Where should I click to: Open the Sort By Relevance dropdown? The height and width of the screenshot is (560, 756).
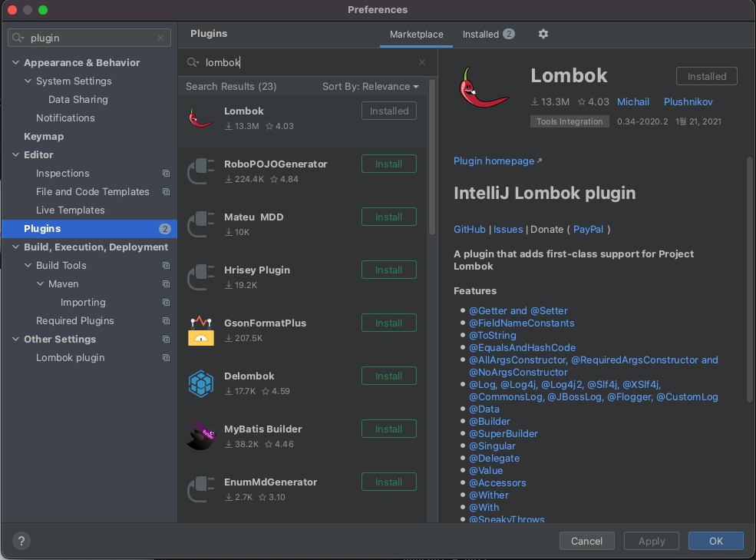tap(370, 86)
